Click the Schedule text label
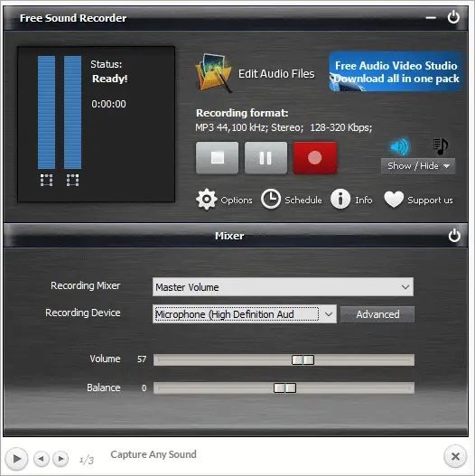 303,200
